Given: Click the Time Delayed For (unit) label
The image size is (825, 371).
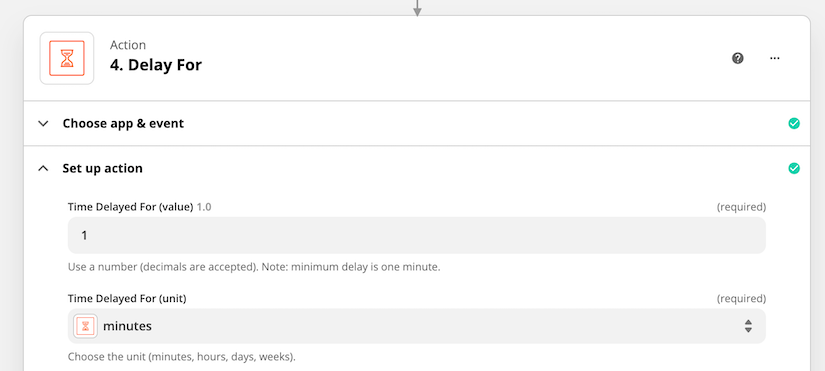Looking at the screenshot, I should point(127,299).
